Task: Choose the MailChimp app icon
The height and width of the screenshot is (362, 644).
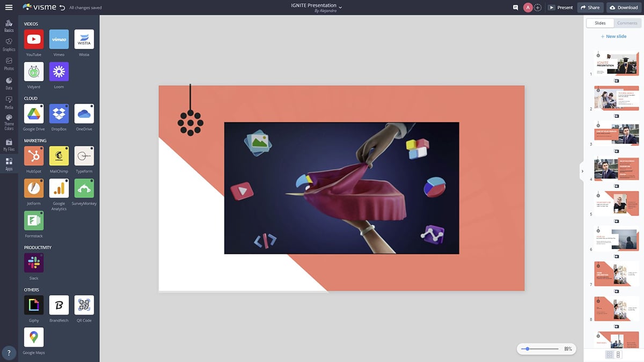Action: pyautogui.click(x=59, y=156)
